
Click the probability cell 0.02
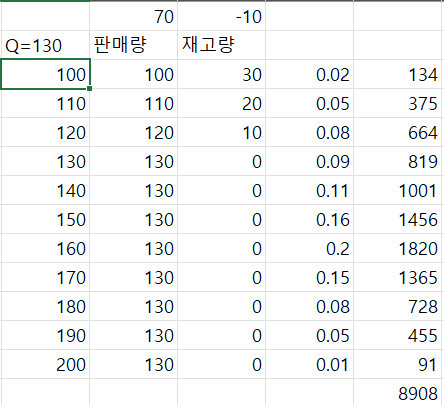309,74
